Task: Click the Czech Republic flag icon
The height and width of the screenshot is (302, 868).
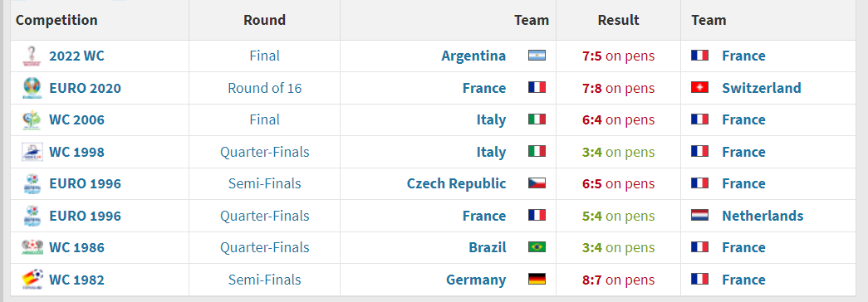Action: tap(537, 183)
